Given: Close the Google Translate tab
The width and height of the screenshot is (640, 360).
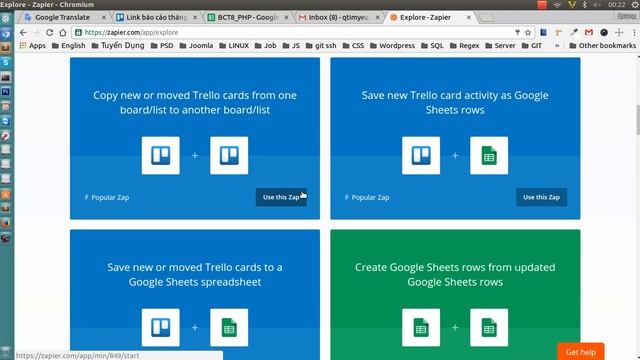Looking at the screenshot, I should tap(104, 17).
